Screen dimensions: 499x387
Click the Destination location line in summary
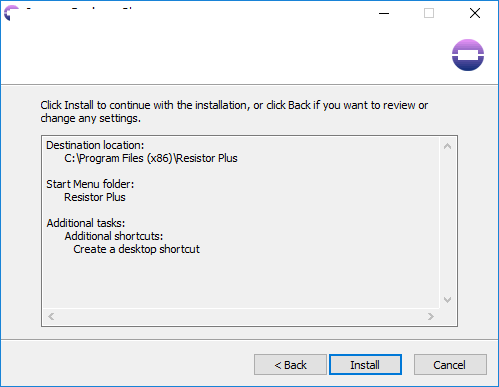pyautogui.click(x=95, y=145)
